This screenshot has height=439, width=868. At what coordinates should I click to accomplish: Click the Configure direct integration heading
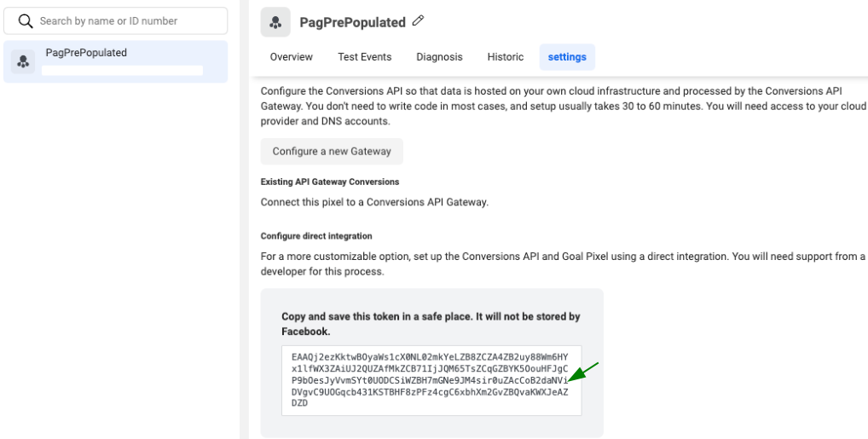click(316, 236)
